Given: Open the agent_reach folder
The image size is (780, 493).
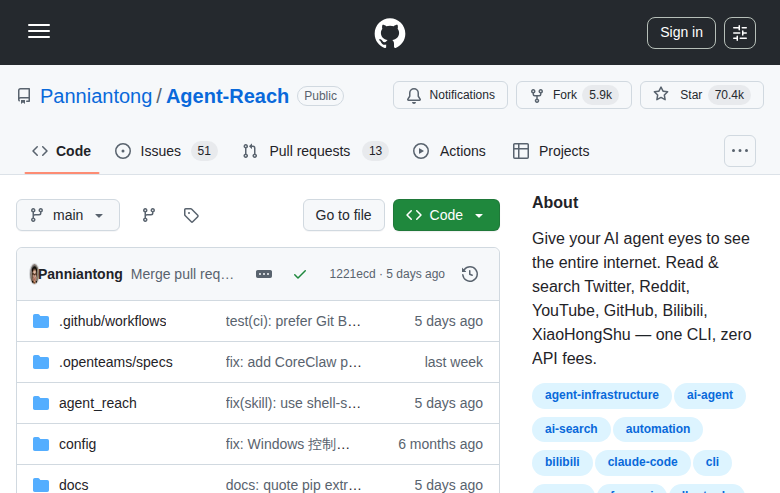Looking at the screenshot, I should click(x=98, y=403).
